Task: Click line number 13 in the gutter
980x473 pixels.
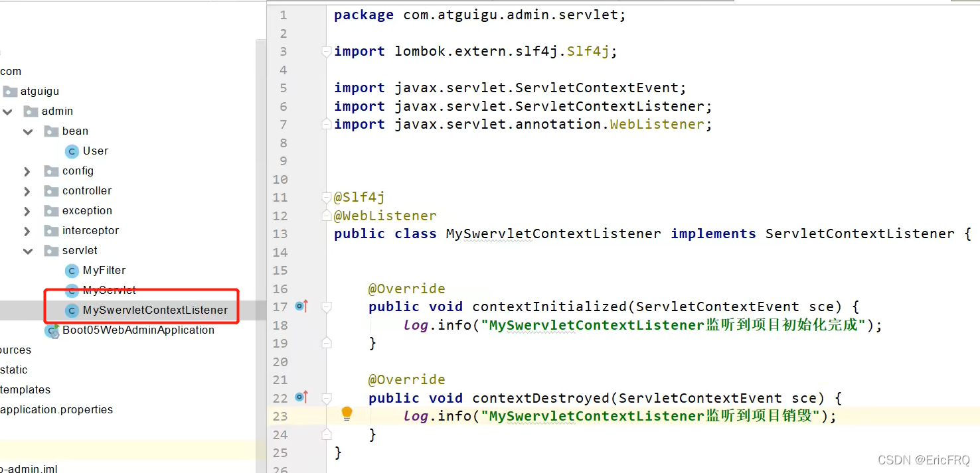Action: [x=280, y=234]
